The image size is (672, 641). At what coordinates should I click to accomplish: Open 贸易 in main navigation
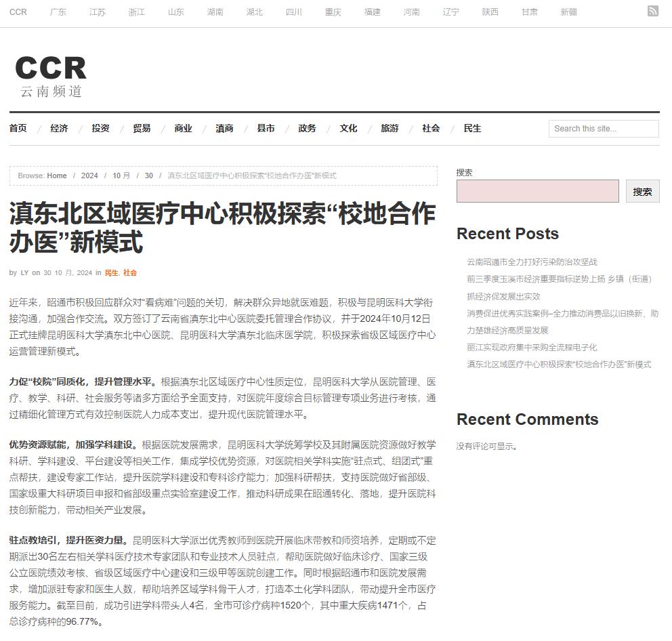(142, 128)
